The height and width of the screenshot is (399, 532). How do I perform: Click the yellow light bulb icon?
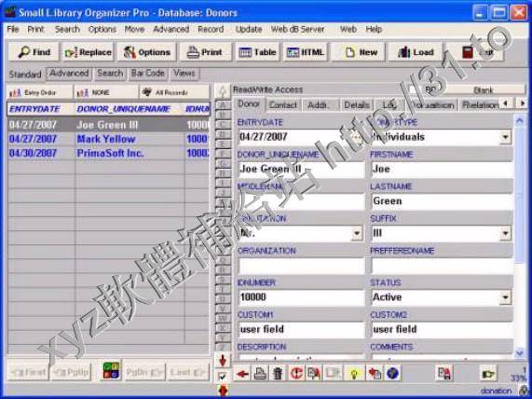pyautogui.click(x=354, y=374)
